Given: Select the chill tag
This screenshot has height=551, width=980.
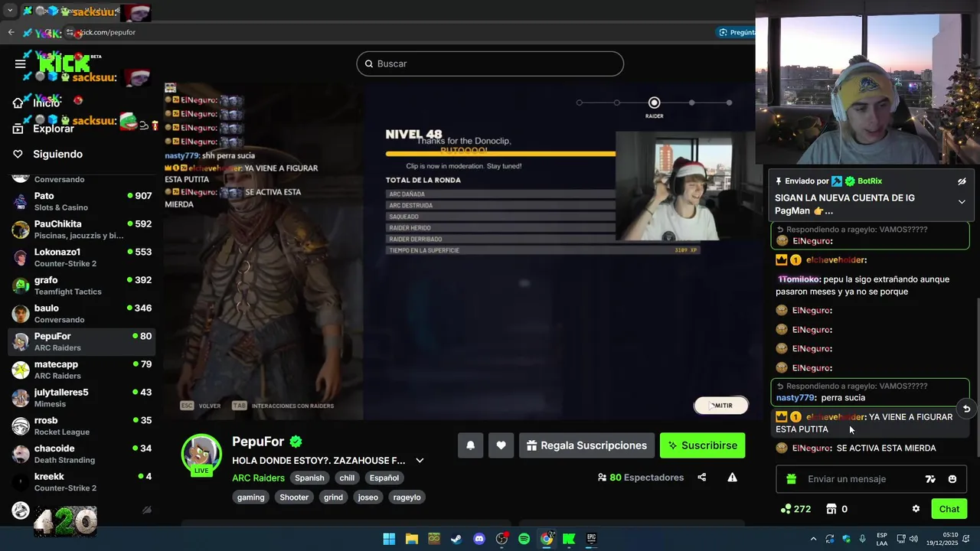Looking at the screenshot, I should click(347, 478).
